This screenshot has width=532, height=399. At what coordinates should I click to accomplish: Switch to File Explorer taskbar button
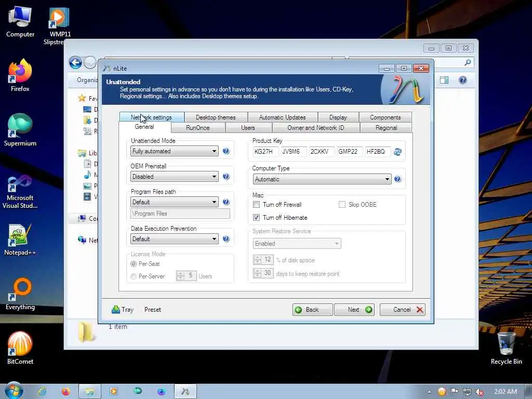coord(89,392)
